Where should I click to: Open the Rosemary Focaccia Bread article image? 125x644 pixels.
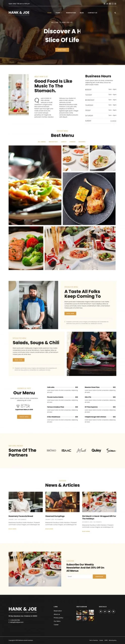26,502
